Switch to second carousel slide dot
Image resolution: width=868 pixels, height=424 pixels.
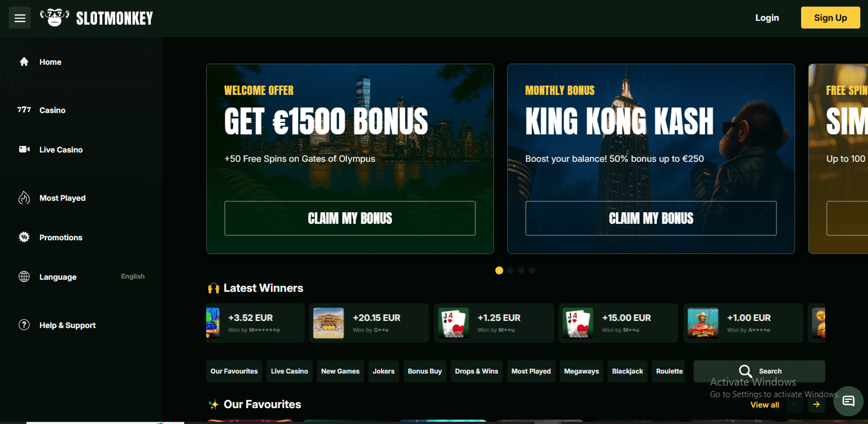pos(510,270)
